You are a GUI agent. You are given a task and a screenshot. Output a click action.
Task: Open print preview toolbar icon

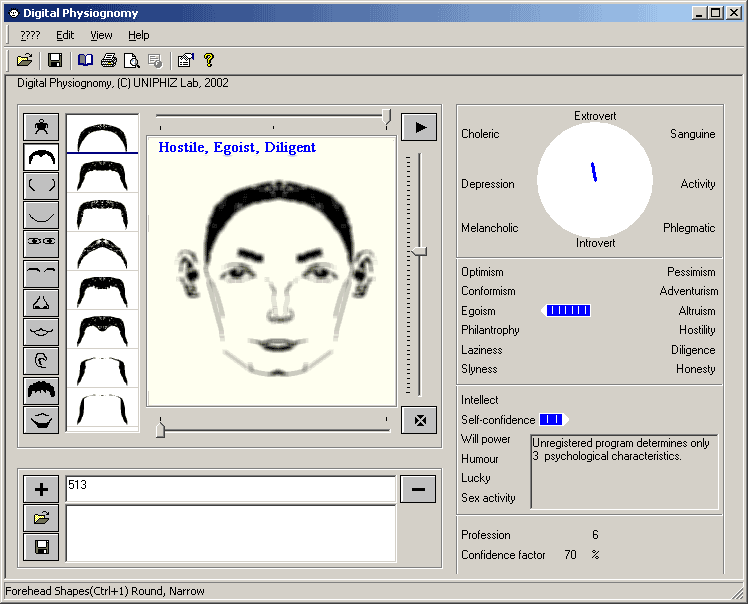pos(132,60)
